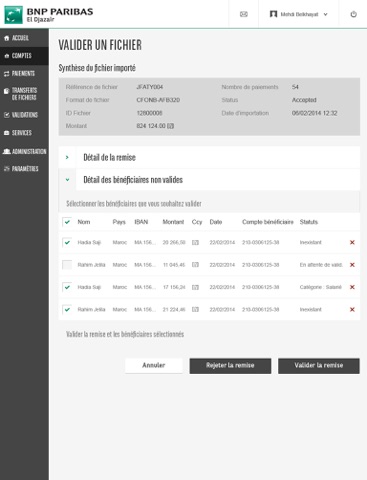
Task: Click the transfer arrows icon next to Paiements
Action: point(7,74)
